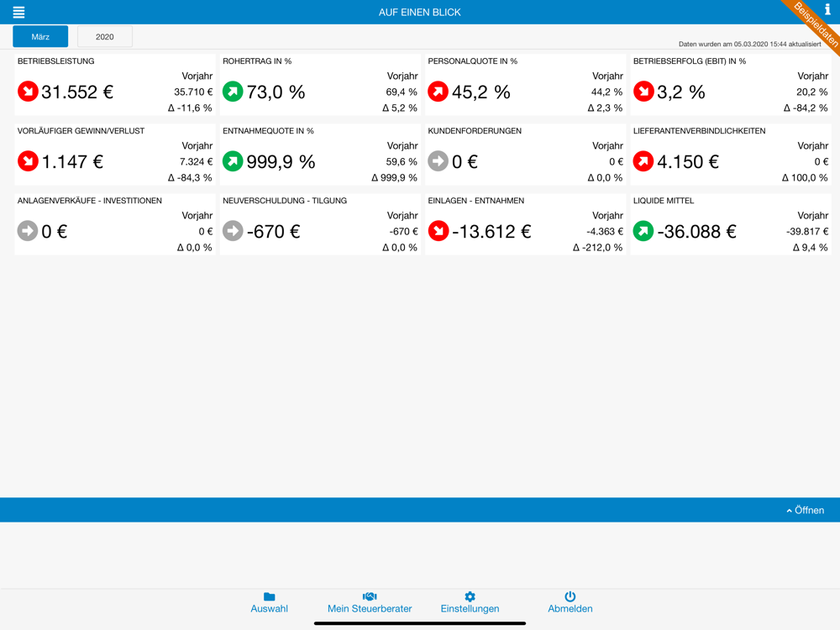This screenshot has width=840, height=630.
Task: Click red trend icon for Einlagen - Entnahmen
Action: [438, 231]
